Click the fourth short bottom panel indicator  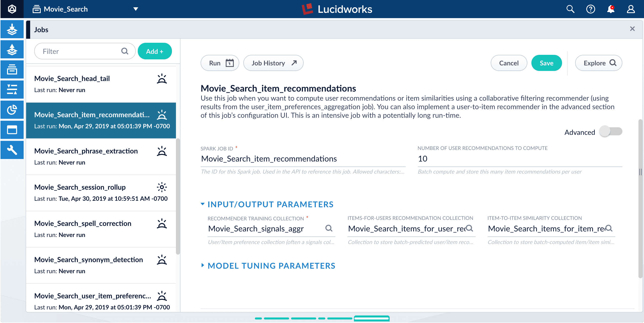pyautogui.click(x=322, y=318)
